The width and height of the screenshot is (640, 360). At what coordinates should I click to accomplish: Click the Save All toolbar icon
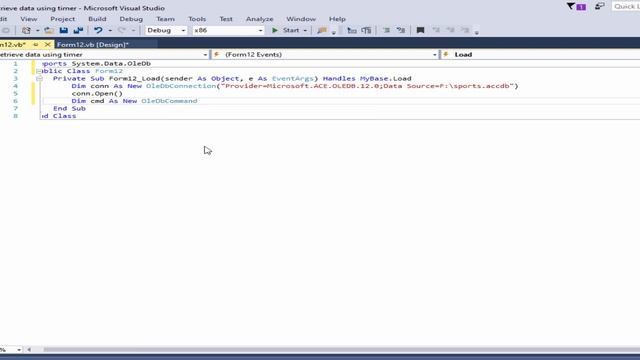[x=78, y=30]
